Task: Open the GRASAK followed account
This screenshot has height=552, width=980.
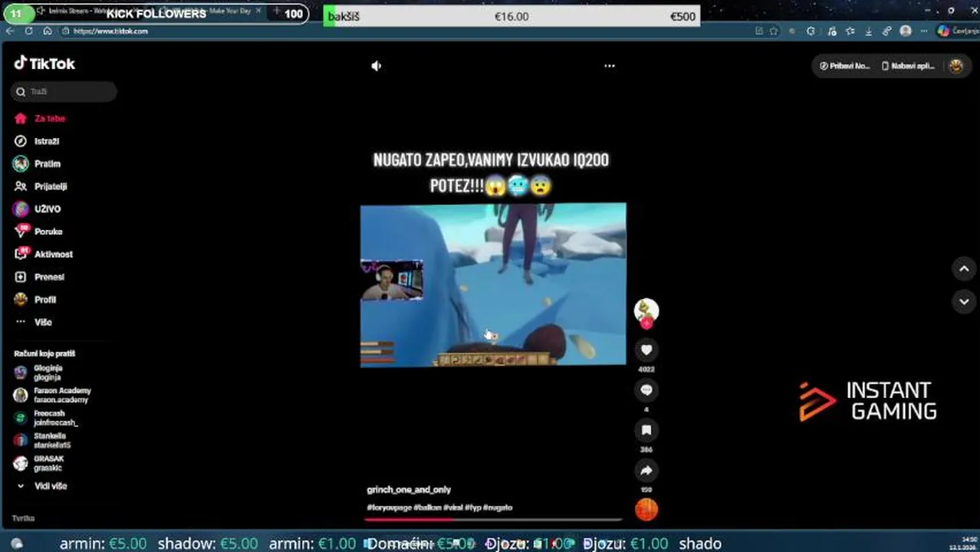Action: 39,463
